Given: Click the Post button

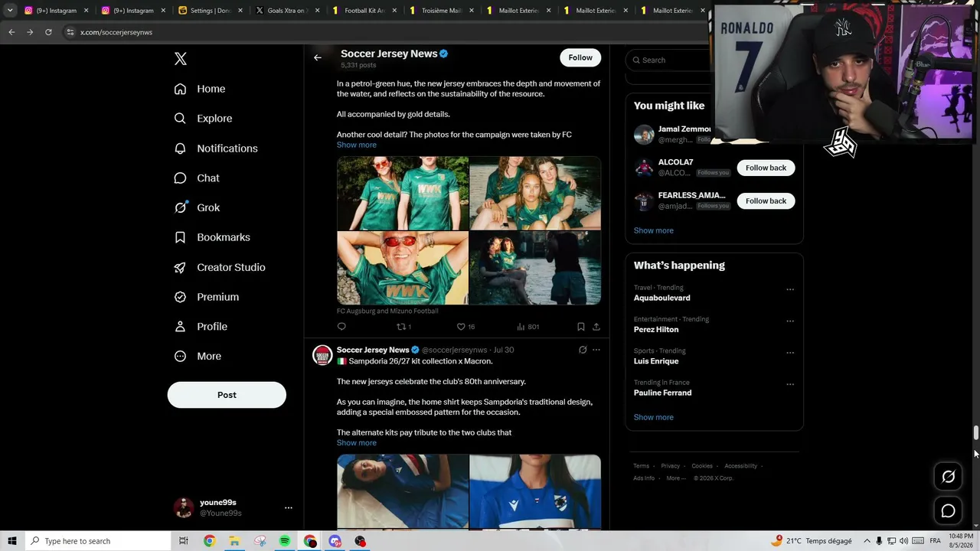Looking at the screenshot, I should 227,395.
